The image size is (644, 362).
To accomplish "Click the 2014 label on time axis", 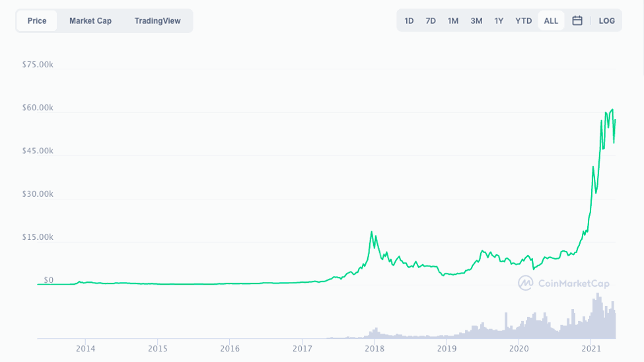I will pos(85,348).
